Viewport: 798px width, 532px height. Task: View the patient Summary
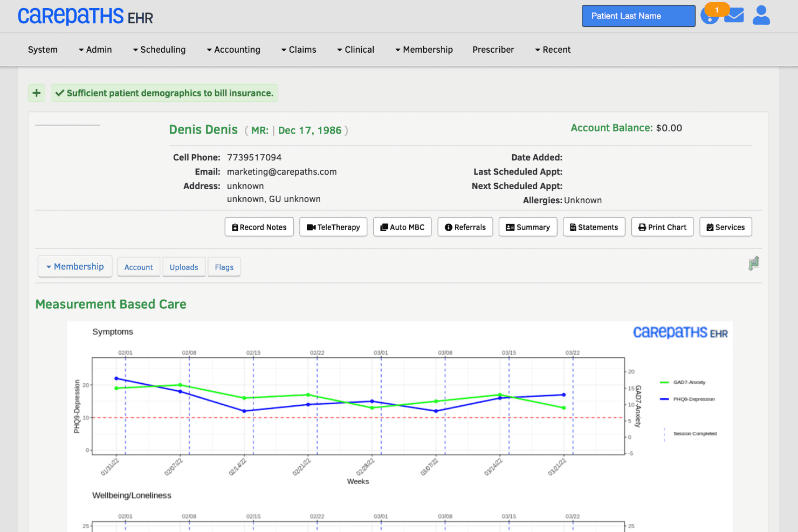528,227
